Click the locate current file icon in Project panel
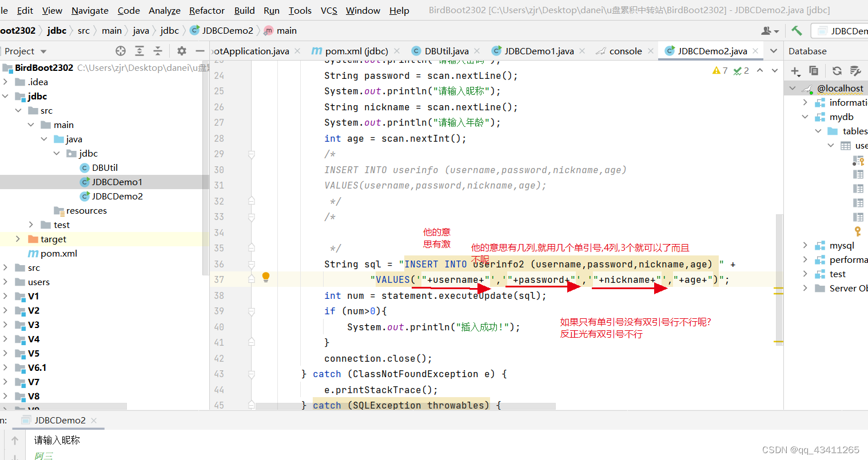The image size is (868, 460). pos(121,51)
